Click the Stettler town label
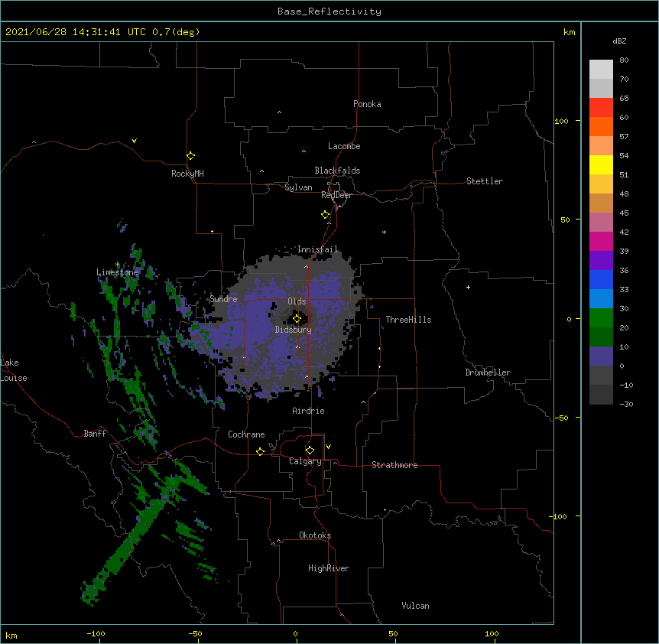This screenshot has width=659, height=644. 485,181
